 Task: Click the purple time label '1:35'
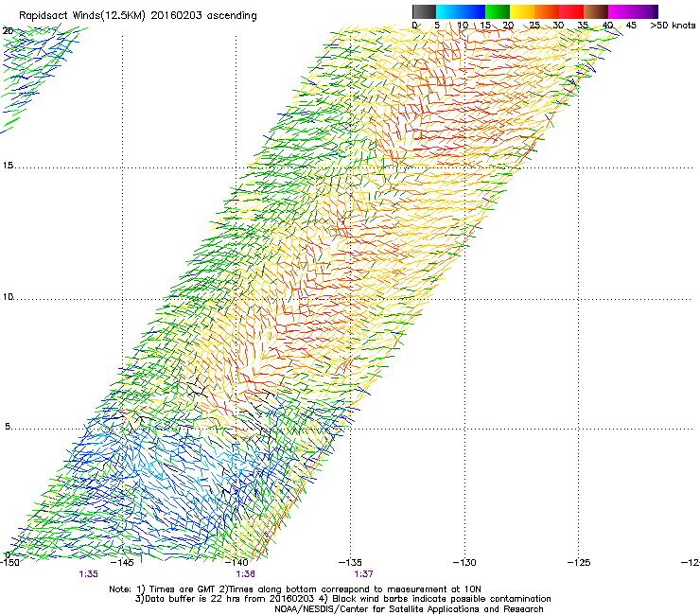(x=88, y=574)
